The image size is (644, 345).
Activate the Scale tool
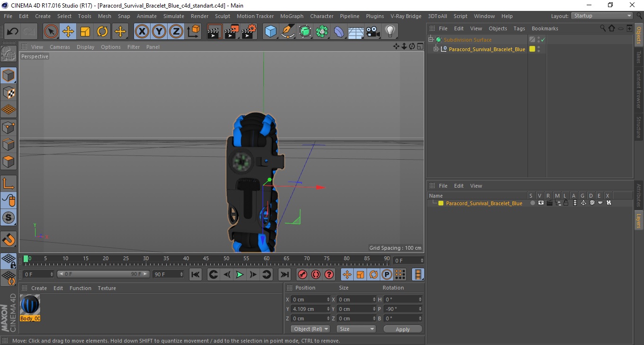point(85,32)
